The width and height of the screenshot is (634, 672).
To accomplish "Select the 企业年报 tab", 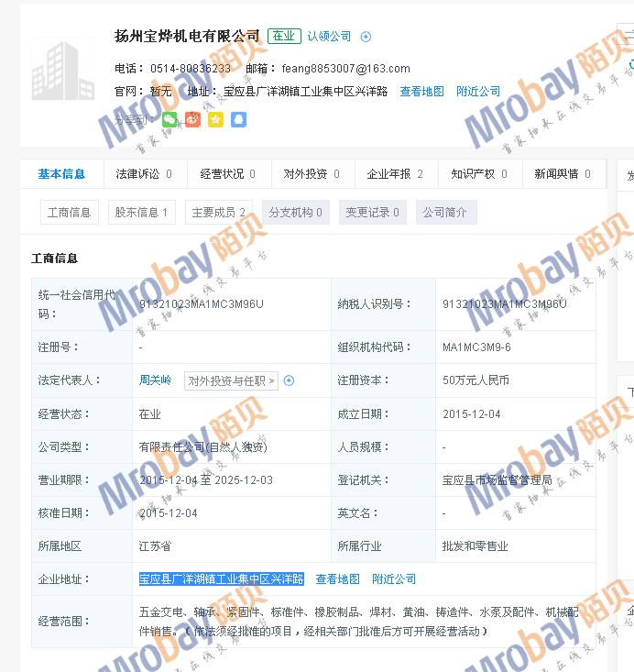I will pyautogui.click(x=395, y=174).
